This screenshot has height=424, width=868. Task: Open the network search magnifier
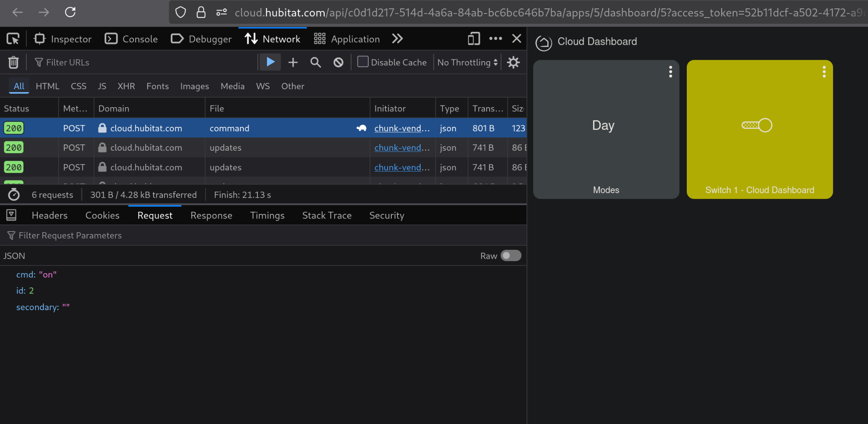click(x=316, y=62)
